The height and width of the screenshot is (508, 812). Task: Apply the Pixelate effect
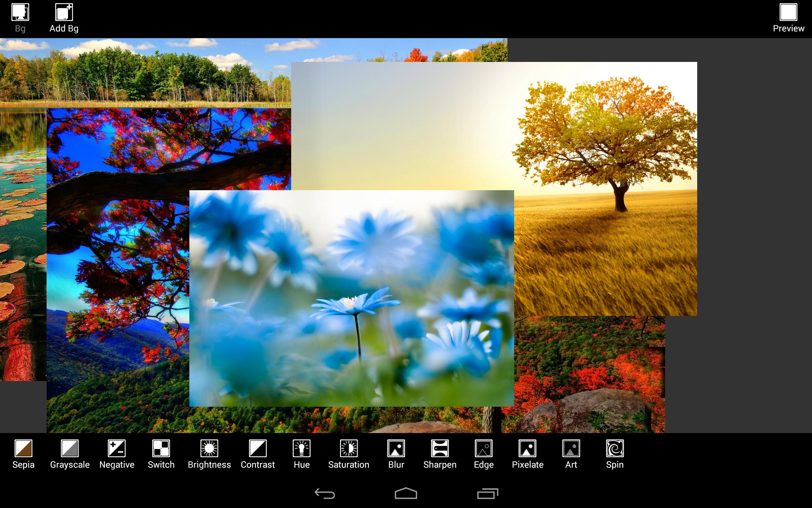527,454
